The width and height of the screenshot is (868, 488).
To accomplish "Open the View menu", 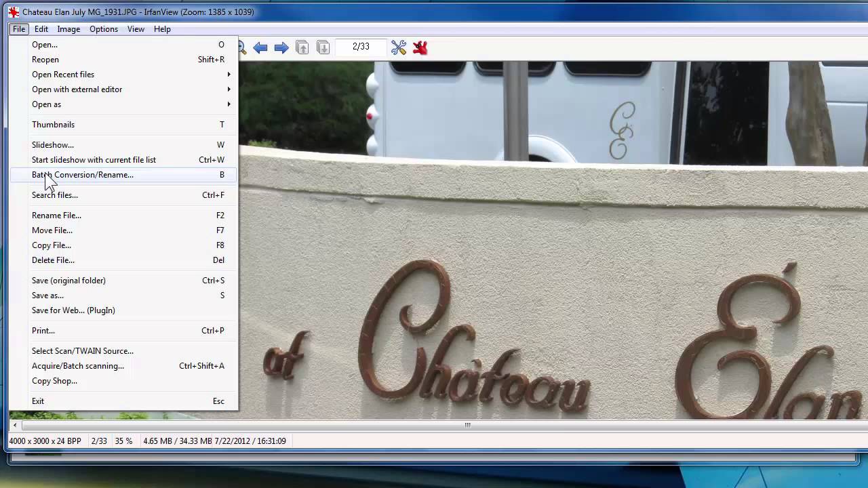I will click(x=136, y=29).
